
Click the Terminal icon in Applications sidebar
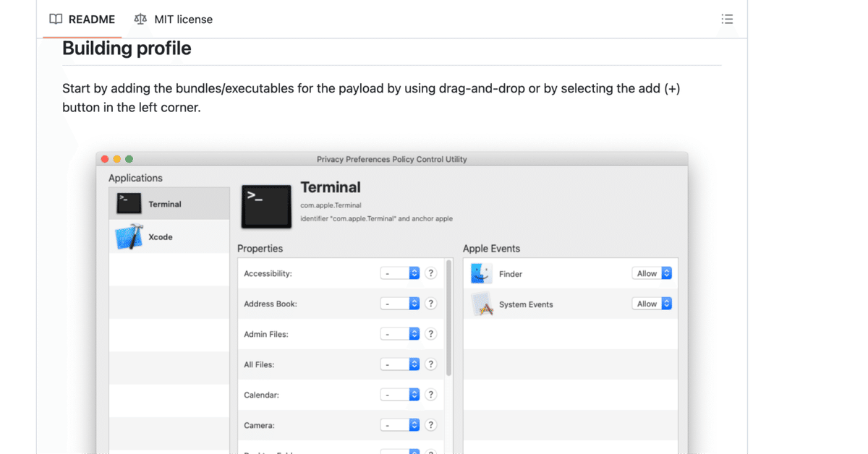(x=129, y=204)
